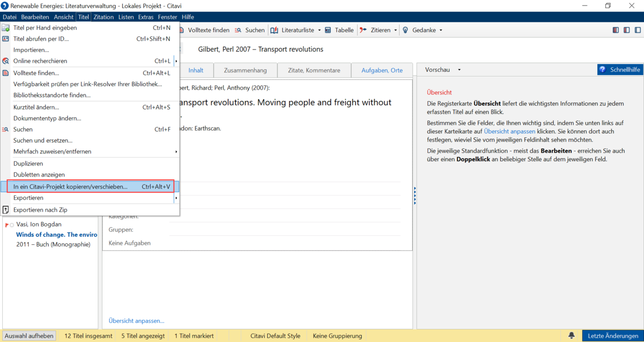
Task: Click the Literaturliste book icon
Action: (x=274, y=30)
